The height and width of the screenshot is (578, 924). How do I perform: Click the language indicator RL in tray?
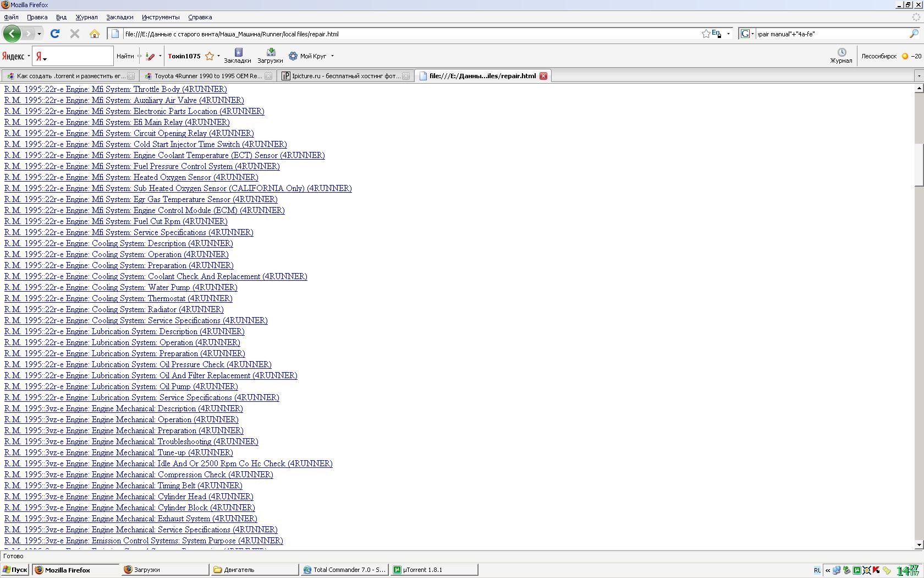[817, 570]
